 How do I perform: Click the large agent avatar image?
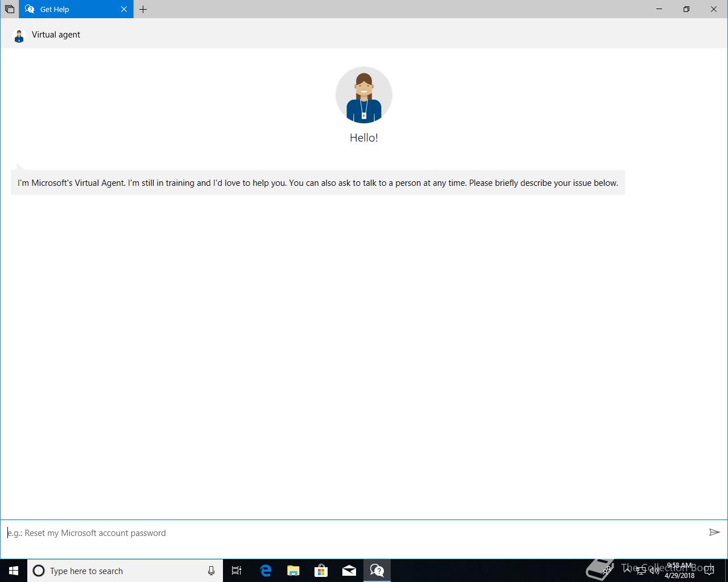[364, 95]
